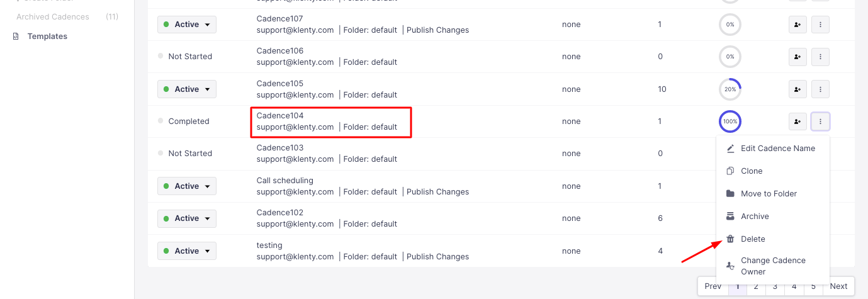Image resolution: width=868 pixels, height=299 pixels.
Task: Open Active status dropdown for Call scheduling
Action: click(187, 186)
